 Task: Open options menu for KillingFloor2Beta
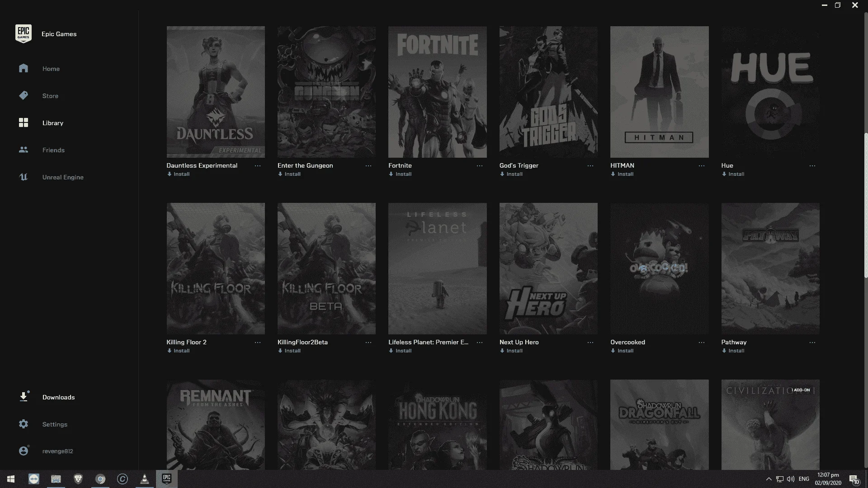tap(368, 343)
